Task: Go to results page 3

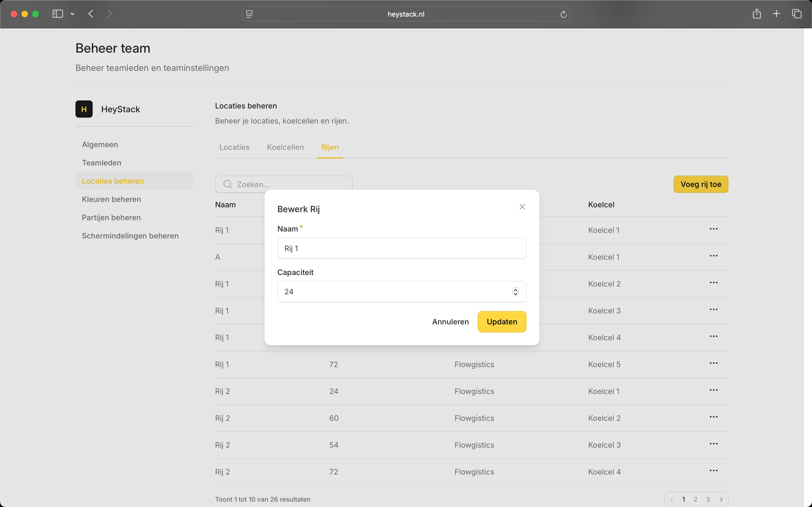Action: [x=708, y=499]
